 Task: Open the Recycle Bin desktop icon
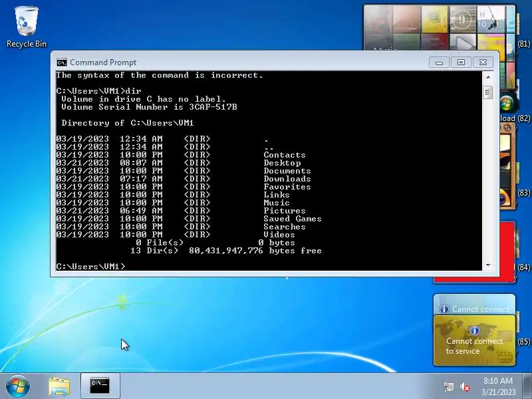27,28
